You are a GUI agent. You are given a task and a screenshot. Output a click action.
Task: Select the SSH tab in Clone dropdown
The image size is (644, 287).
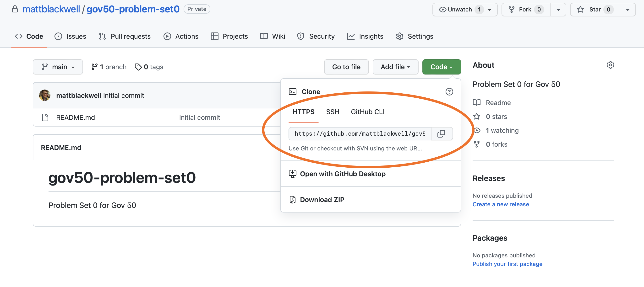click(332, 112)
